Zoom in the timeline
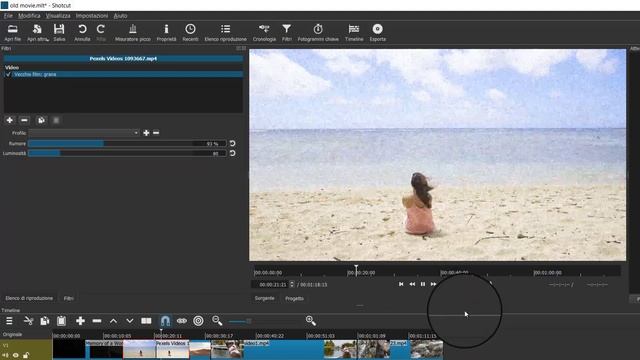 point(311,321)
